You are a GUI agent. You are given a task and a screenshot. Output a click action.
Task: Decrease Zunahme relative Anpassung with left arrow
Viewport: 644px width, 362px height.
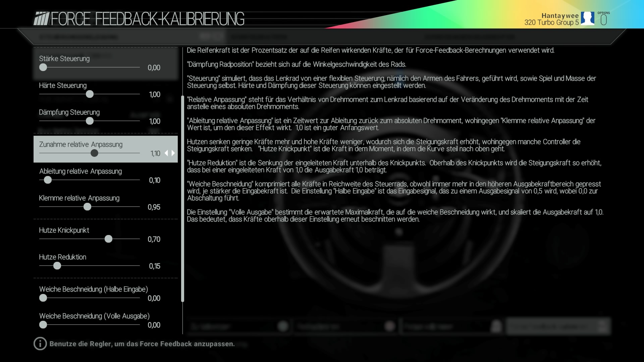(166, 153)
